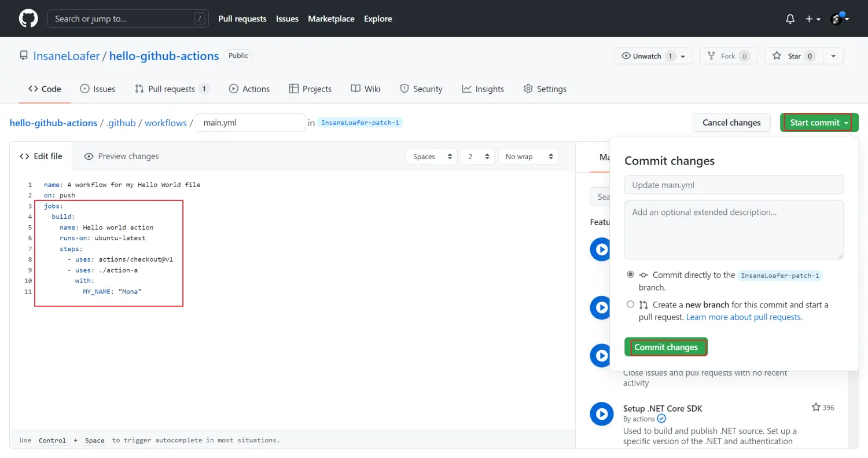This screenshot has width=868, height=458.
Task: Open the plus create-new menu
Action: 812,19
